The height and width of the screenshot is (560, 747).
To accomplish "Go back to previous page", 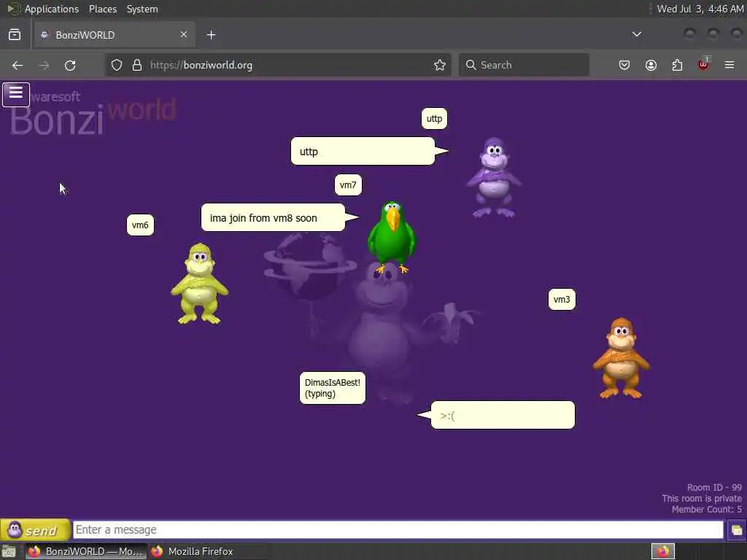I will pos(18,65).
